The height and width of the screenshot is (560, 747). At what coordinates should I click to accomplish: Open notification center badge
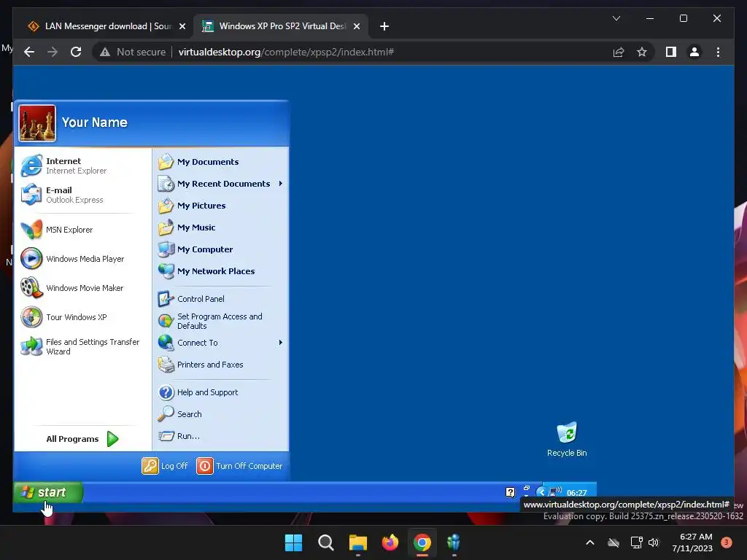point(727,542)
